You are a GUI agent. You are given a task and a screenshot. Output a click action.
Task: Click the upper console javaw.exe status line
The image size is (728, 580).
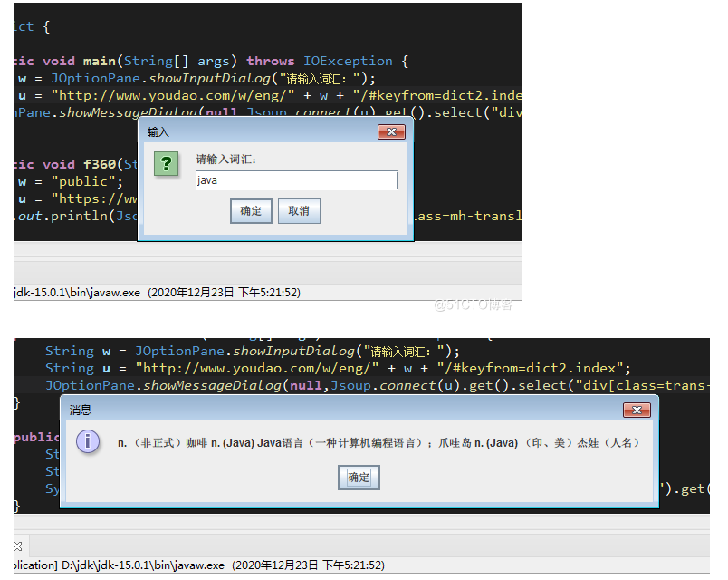(157, 293)
